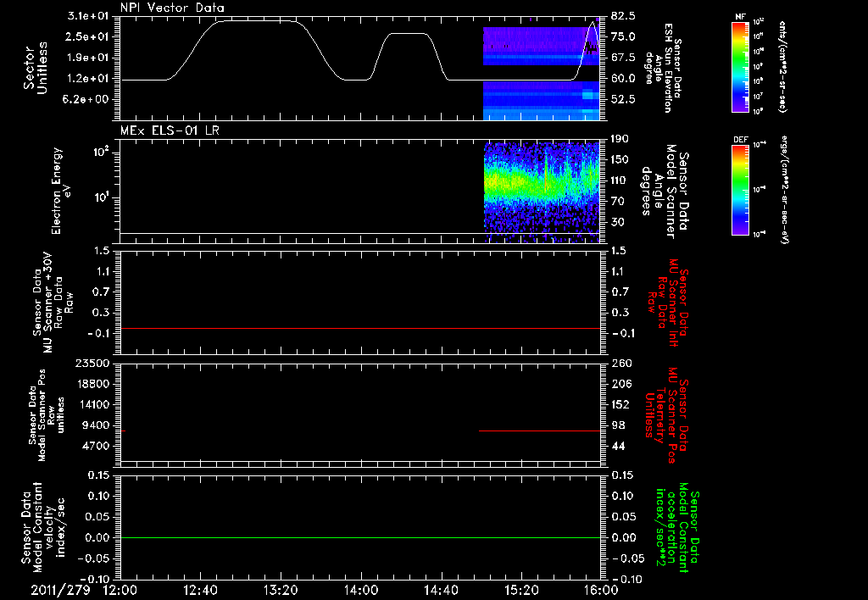Click the 16:00 time tick label

[x=601, y=590]
